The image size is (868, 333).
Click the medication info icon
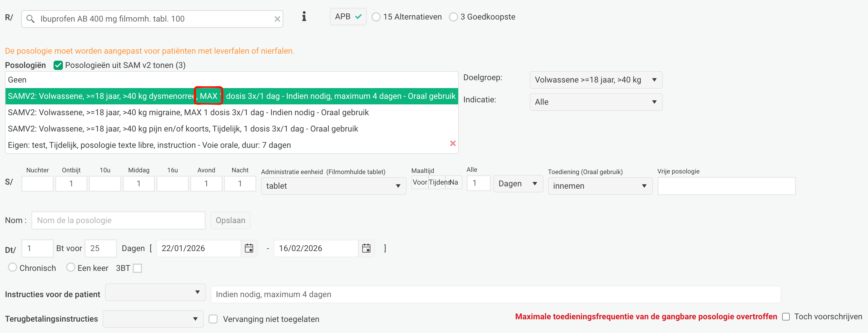[x=304, y=17]
